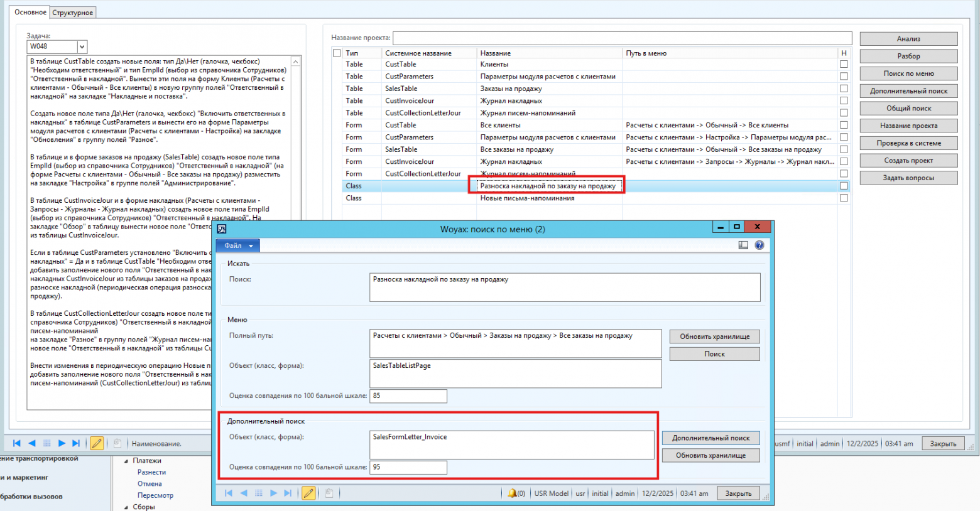
Task: Open the Задача W048 dropdown arrow
Action: point(82,46)
